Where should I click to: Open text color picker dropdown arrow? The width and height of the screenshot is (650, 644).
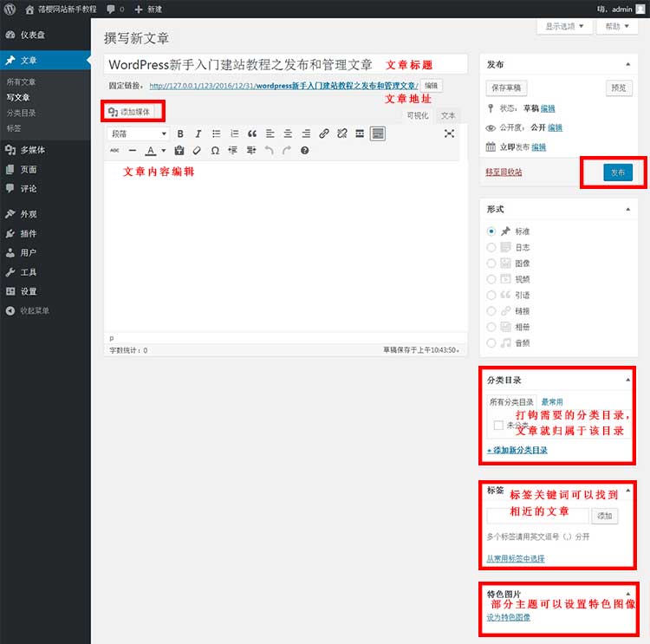click(164, 151)
